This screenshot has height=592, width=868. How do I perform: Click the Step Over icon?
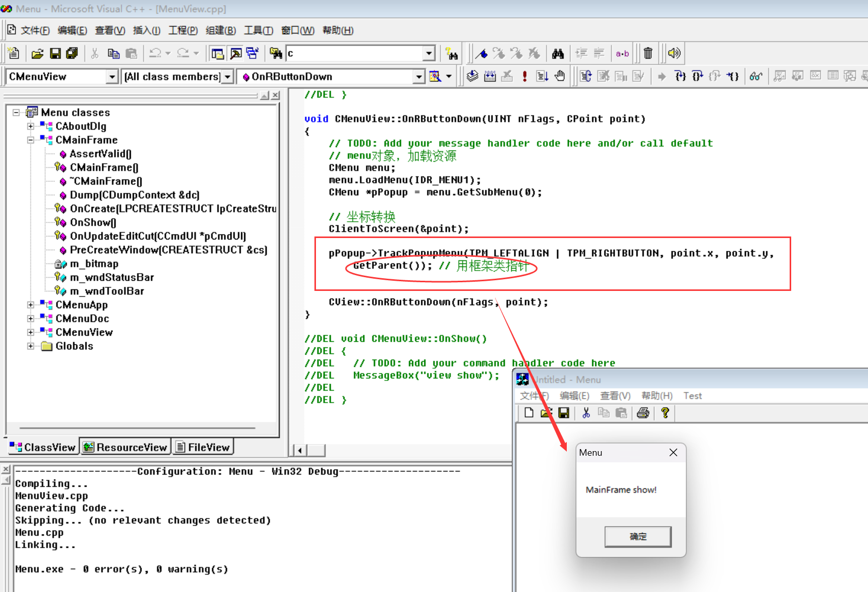pyautogui.click(x=698, y=76)
